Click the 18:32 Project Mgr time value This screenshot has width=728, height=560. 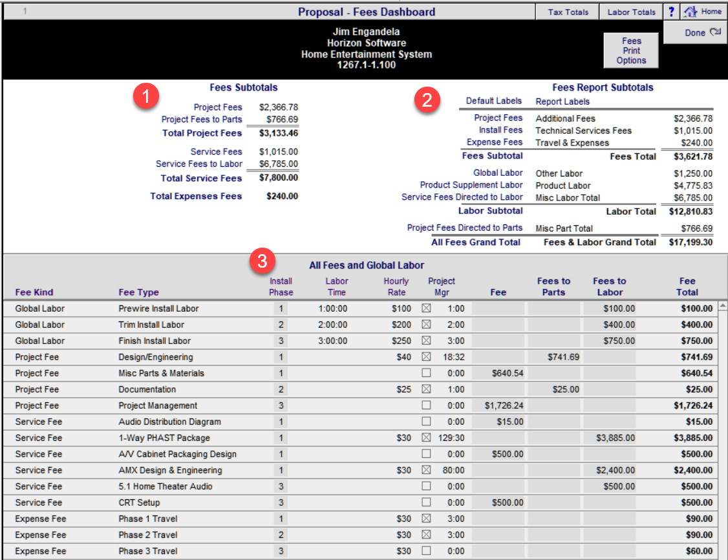[454, 357]
